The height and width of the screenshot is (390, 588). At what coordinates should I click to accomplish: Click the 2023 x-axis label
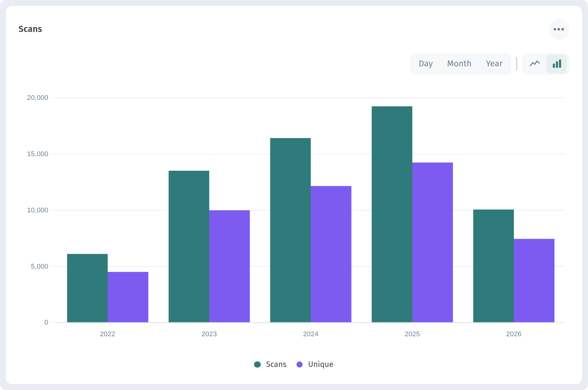pyautogui.click(x=209, y=334)
